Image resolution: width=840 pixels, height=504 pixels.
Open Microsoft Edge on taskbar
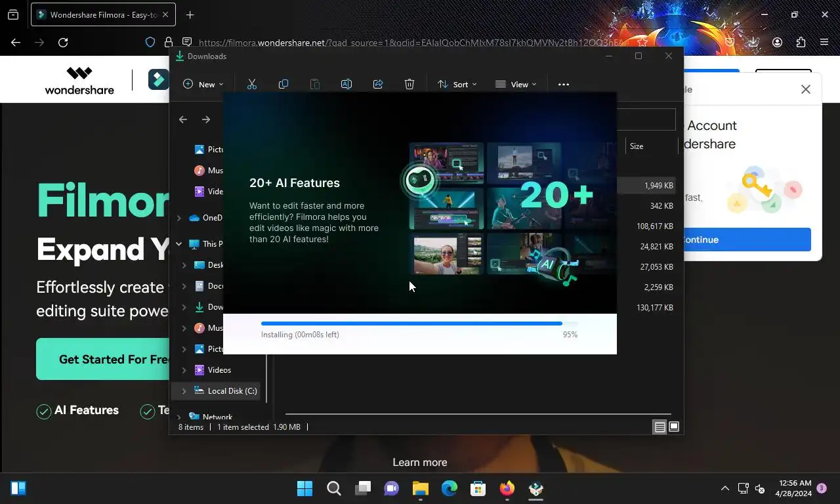pyautogui.click(x=450, y=488)
